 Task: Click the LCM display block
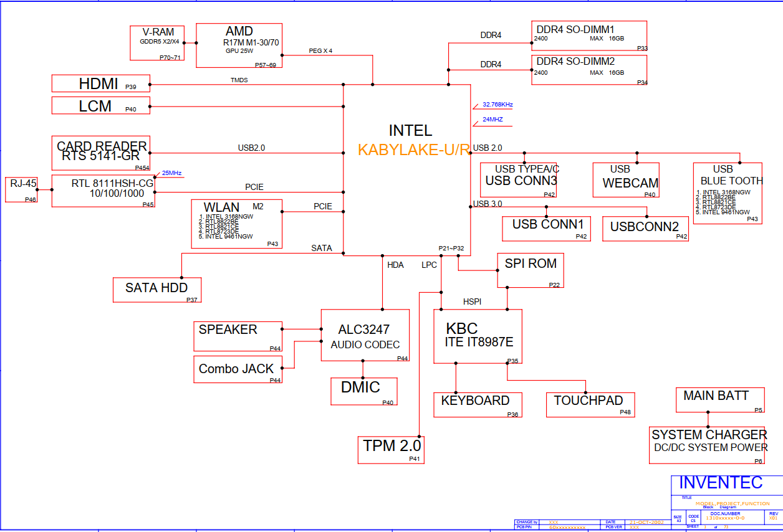100,105
